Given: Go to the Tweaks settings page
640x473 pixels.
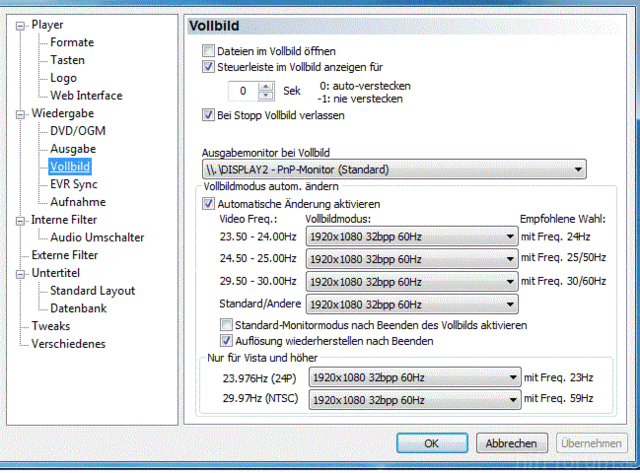Looking at the screenshot, I should click(52, 326).
